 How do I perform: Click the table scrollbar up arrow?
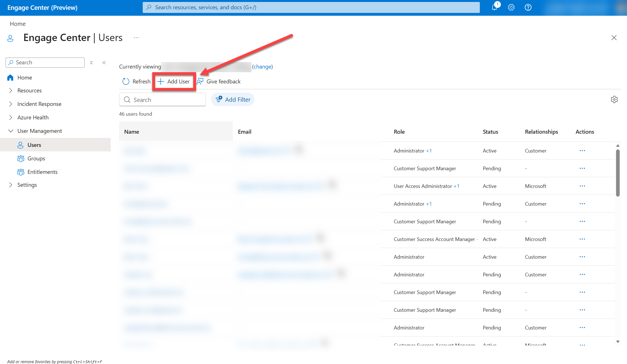coord(618,145)
